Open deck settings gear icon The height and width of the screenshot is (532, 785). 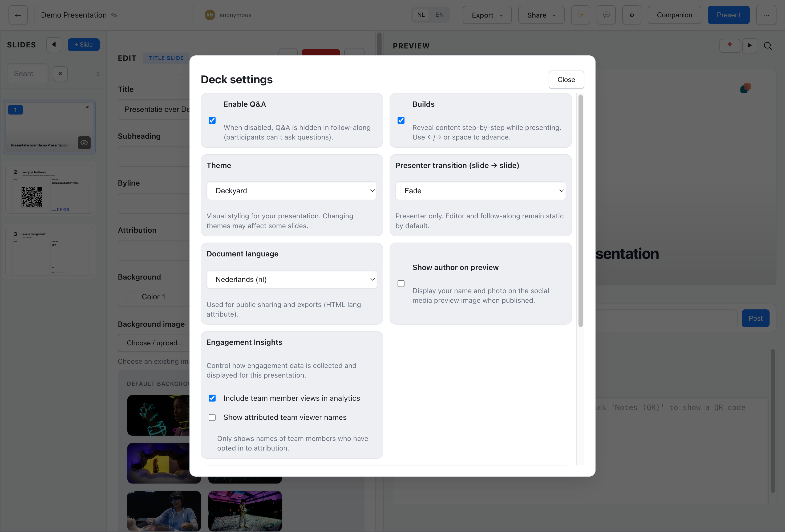click(x=632, y=15)
